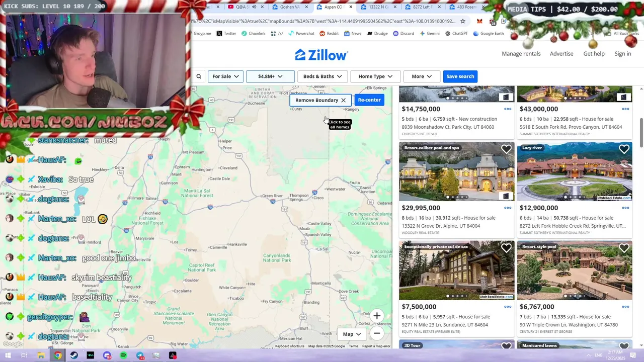
Task: Open the Discord bookmark
Action: (404, 34)
